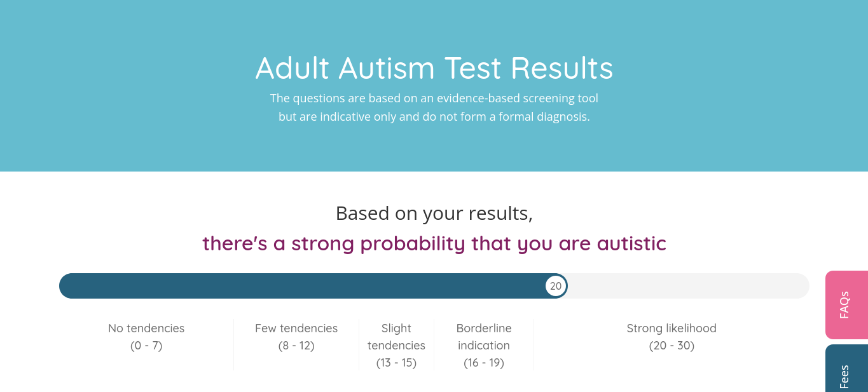The height and width of the screenshot is (392, 868).
Task: Click the score marker showing 20
Action: pos(555,286)
